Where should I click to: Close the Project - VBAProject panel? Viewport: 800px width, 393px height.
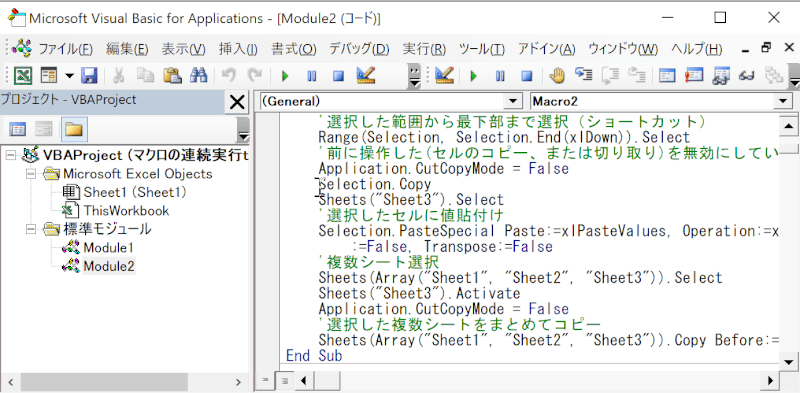coord(237,103)
